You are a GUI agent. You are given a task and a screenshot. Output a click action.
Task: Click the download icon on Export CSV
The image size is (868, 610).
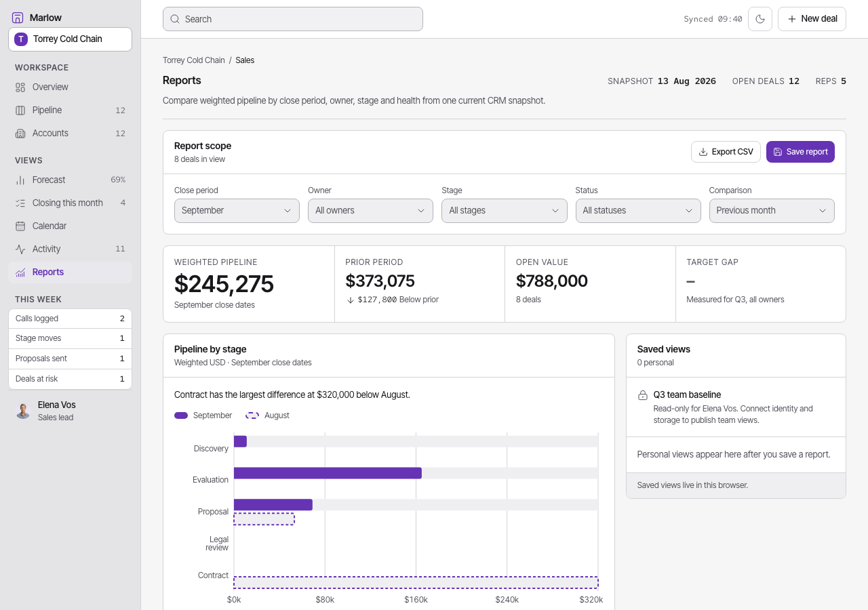point(703,152)
